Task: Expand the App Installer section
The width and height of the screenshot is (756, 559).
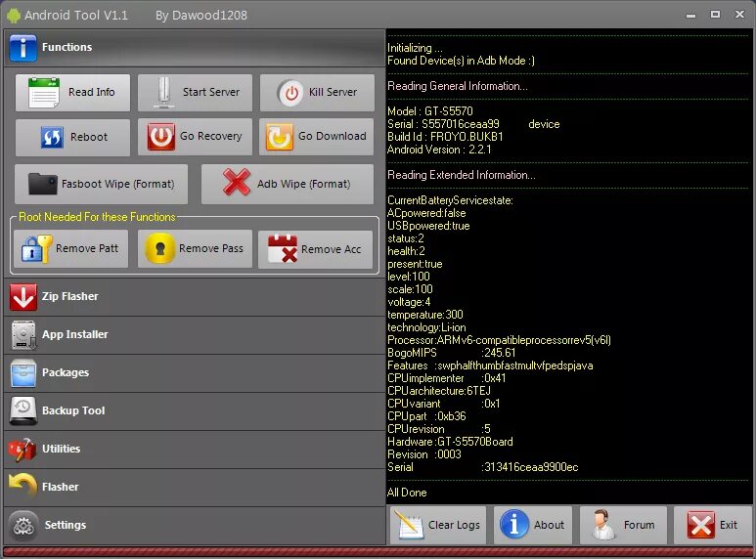Action: [x=195, y=335]
